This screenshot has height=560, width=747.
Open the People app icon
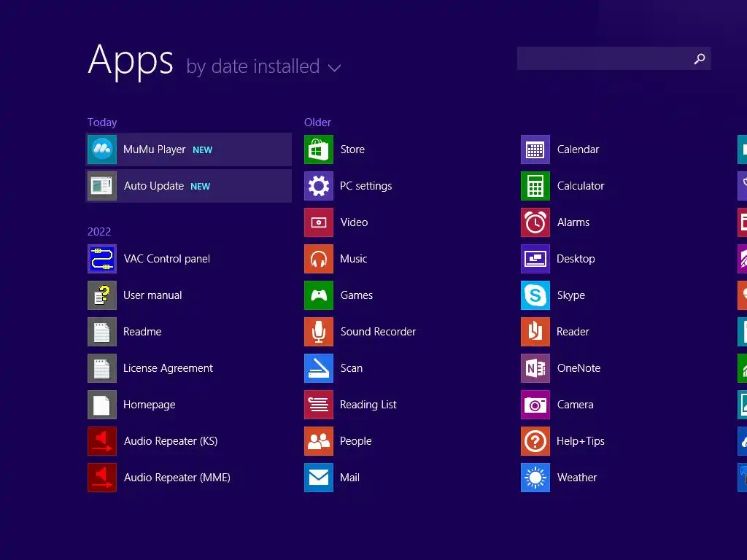pos(319,441)
